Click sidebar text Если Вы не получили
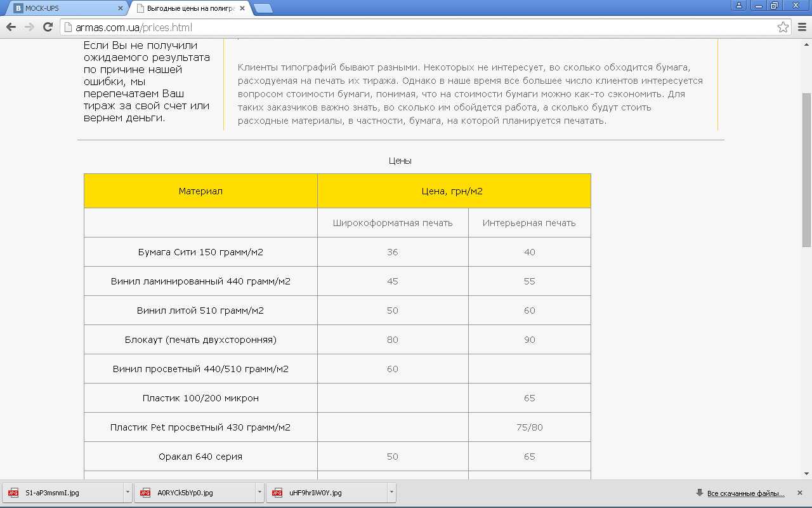 pyautogui.click(x=146, y=81)
